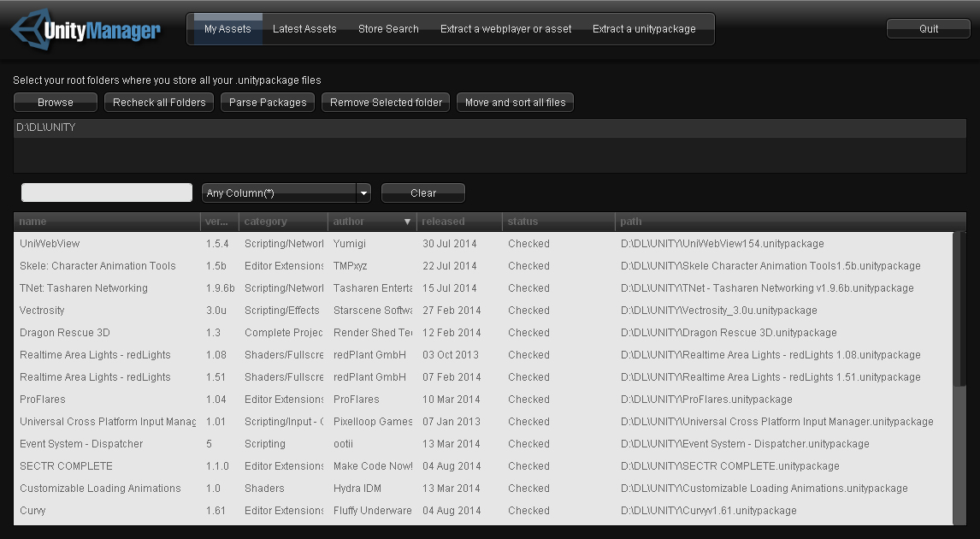Click version 1.51 of Realtime Area Lights
The height and width of the screenshot is (539, 980).
tap(216, 377)
